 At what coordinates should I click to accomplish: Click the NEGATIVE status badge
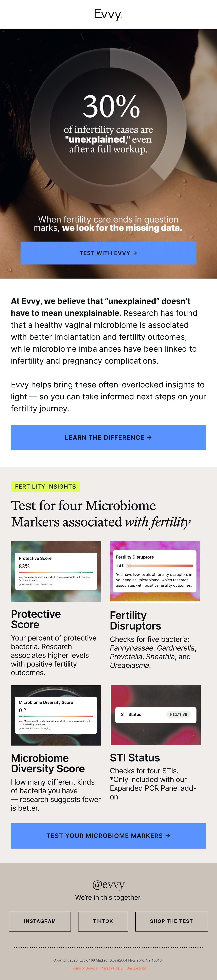178,714
